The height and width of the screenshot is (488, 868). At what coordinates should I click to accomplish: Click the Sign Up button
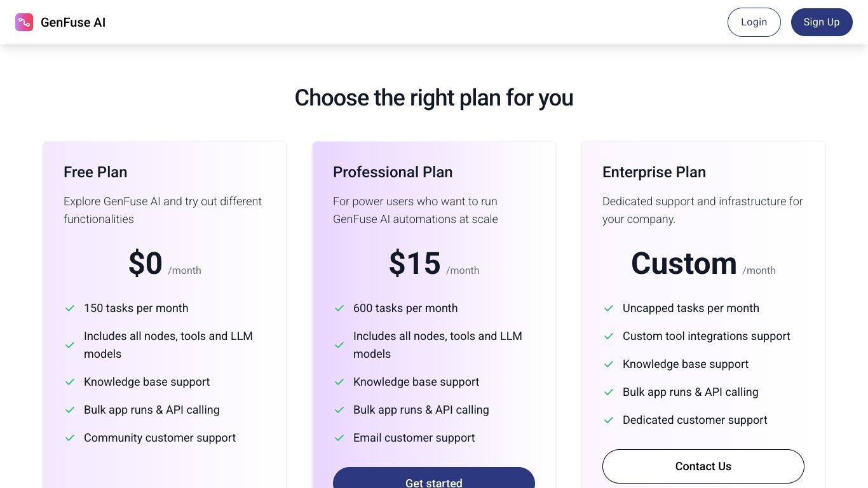[x=822, y=22]
